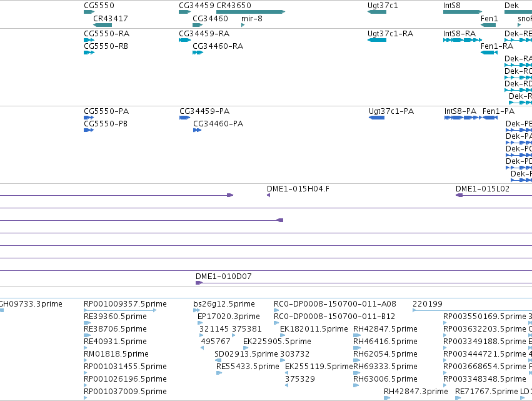
Task: Select the CG5550-PA protein label
Action: click(x=106, y=111)
